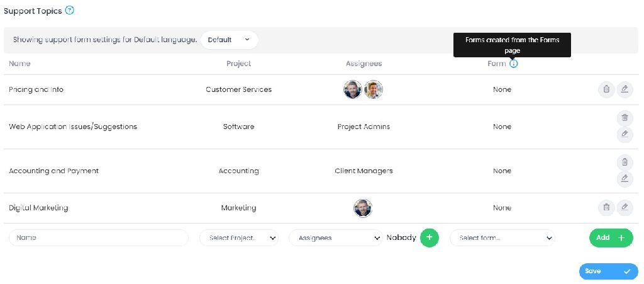The image size is (644, 284).
Task: Edit Web Application Issues/Suggestions topic
Action: 625,134
